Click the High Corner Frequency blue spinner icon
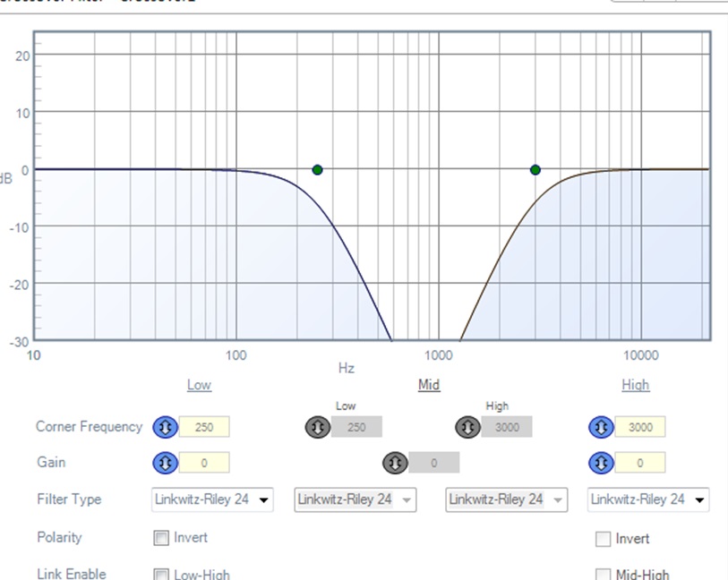The width and height of the screenshot is (728, 580). tap(601, 427)
